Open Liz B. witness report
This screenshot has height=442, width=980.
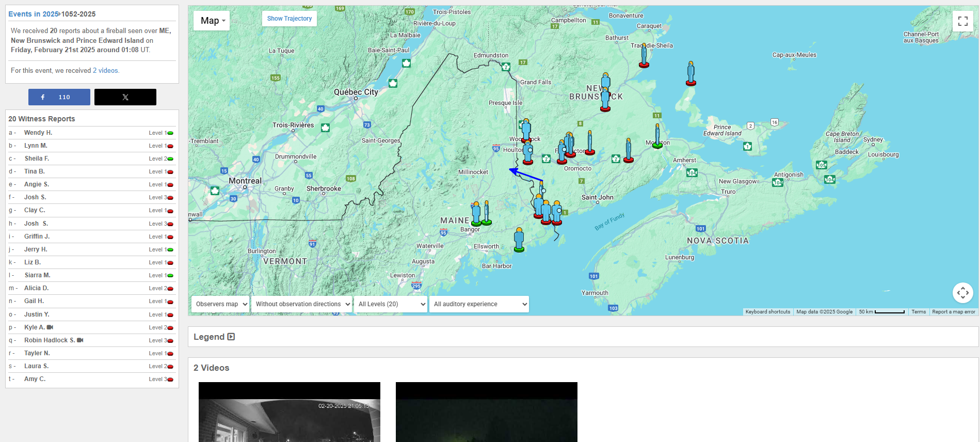[33, 262]
